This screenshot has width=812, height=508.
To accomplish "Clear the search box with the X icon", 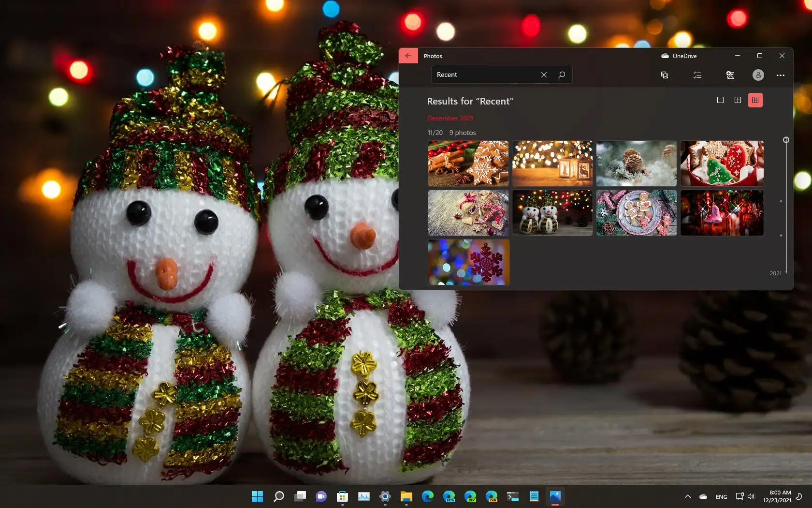I will [x=544, y=75].
